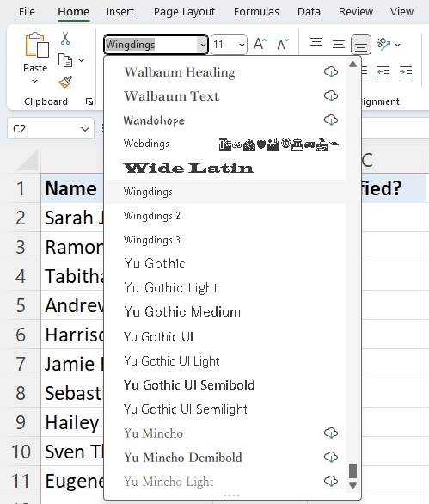Toggle Bottom Align button
Image resolution: width=429 pixels, height=504 pixels.
361,45
